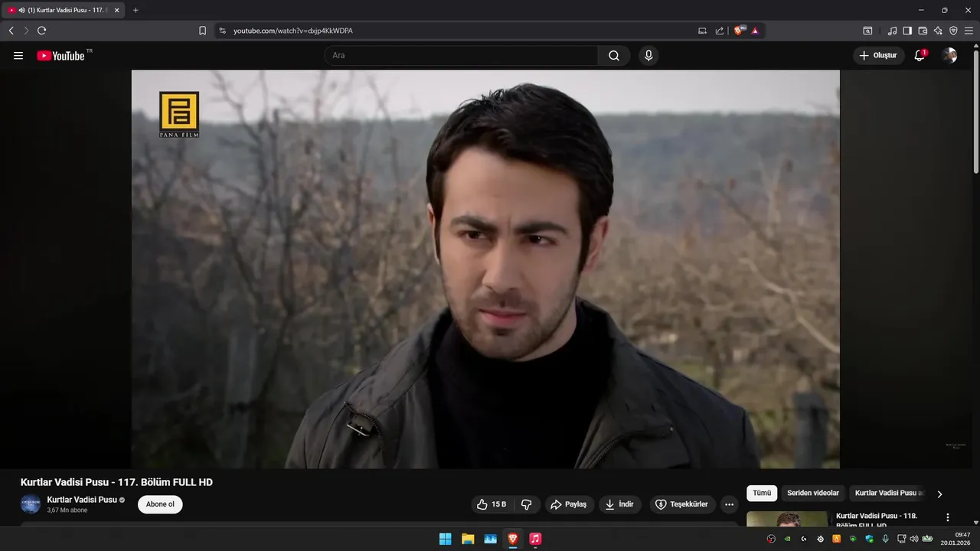The height and width of the screenshot is (551, 980).
Task: Download the video with İndir
Action: coord(619,504)
